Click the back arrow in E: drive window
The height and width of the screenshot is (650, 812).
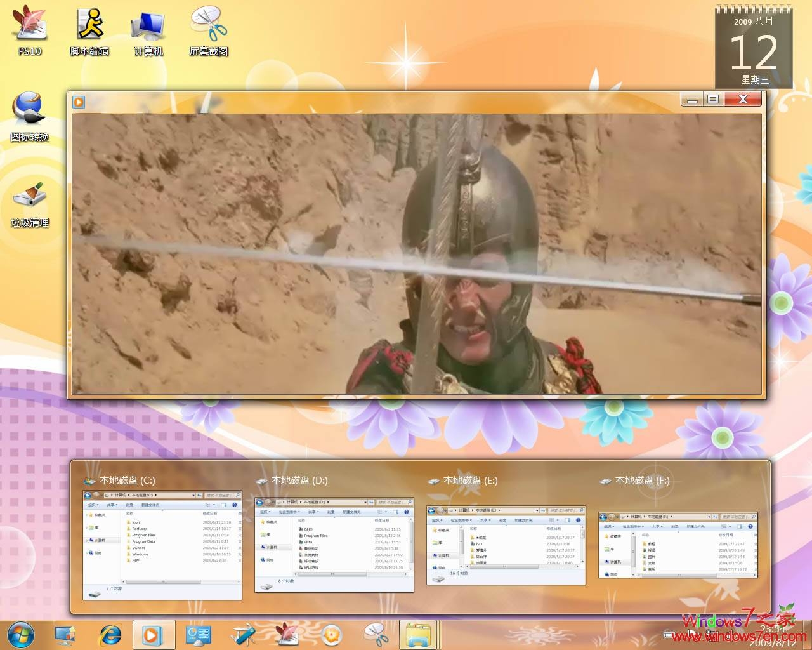tap(431, 510)
